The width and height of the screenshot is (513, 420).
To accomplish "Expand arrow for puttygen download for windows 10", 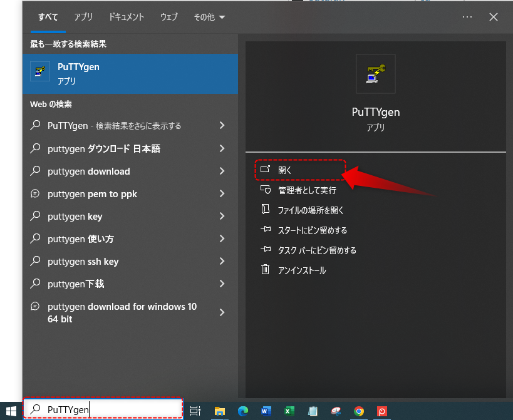I will 222,312.
